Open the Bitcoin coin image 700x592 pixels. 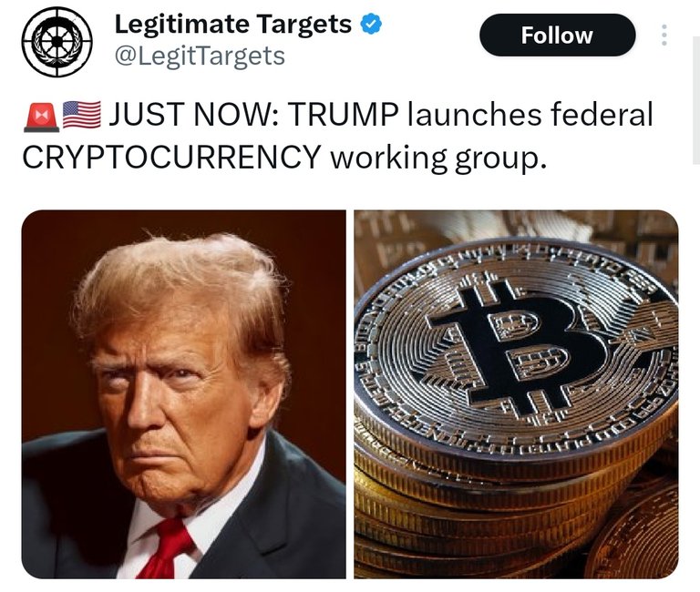(x=516, y=394)
